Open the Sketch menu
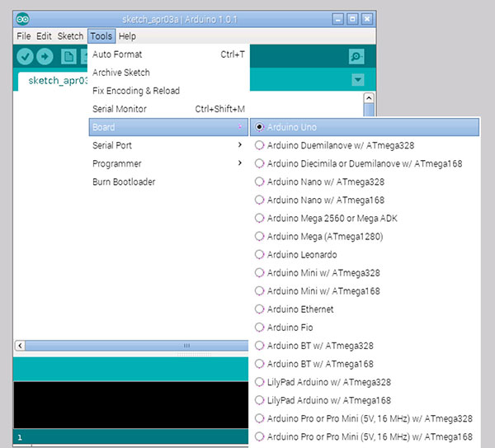 tap(70, 36)
